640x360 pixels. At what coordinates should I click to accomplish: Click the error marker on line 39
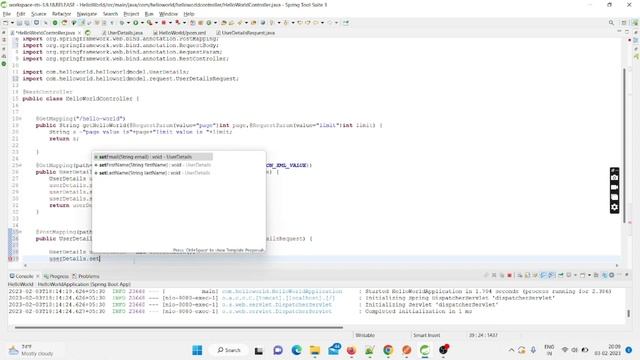(x=11, y=259)
